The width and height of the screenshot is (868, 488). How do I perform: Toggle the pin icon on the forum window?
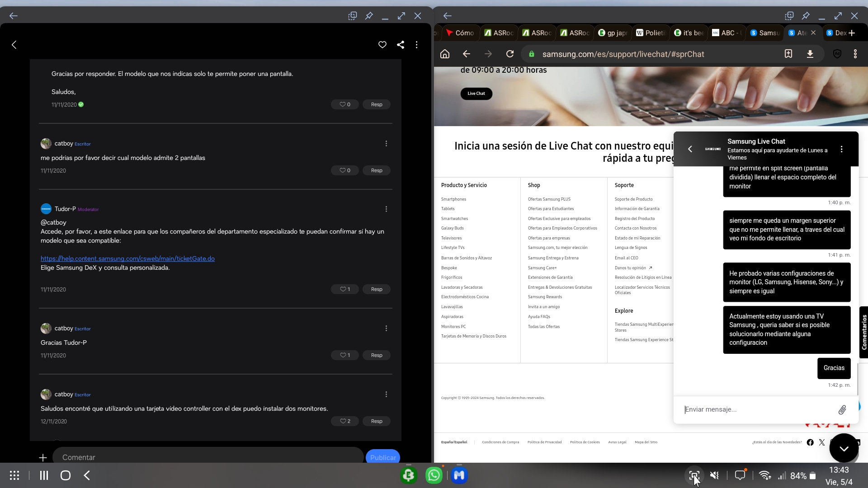pyautogui.click(x=369, y=16)
